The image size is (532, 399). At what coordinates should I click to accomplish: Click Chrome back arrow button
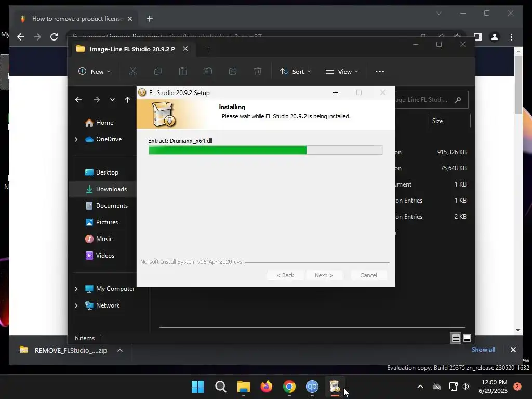(21, 37)
